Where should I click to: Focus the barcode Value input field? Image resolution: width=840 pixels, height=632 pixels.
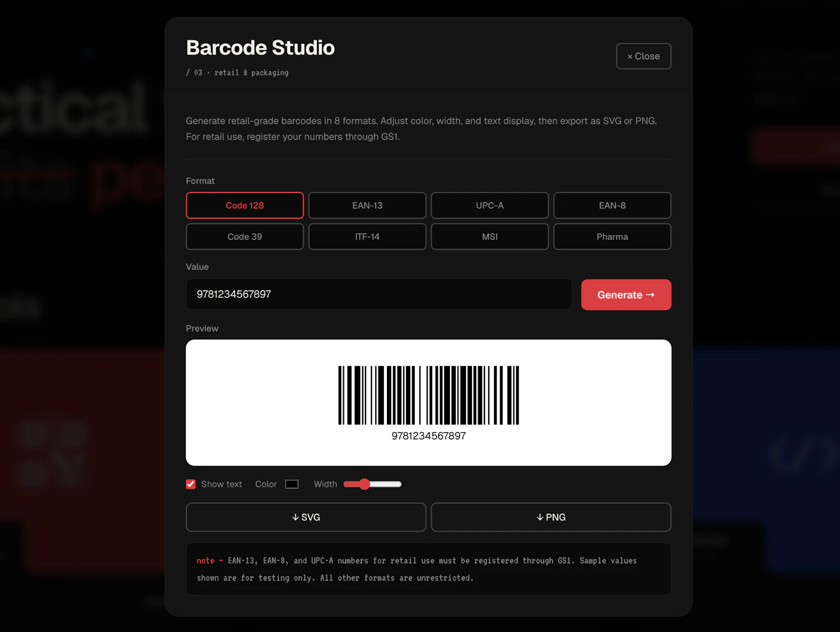(379, 294)
